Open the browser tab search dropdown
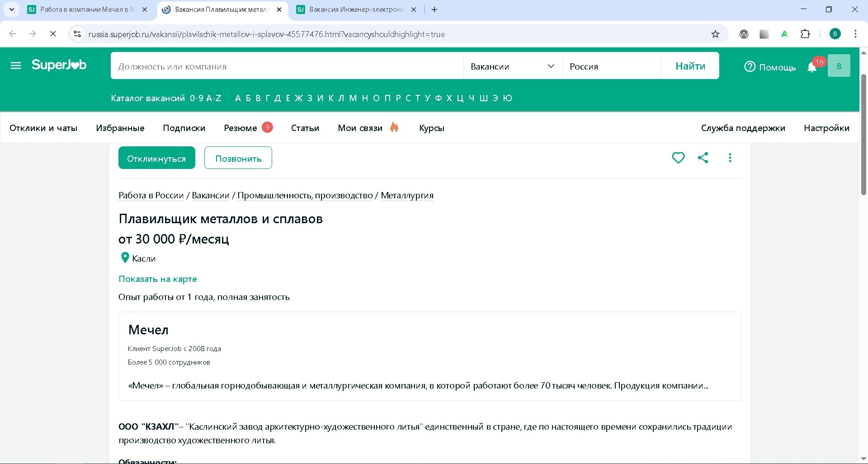 11,9
